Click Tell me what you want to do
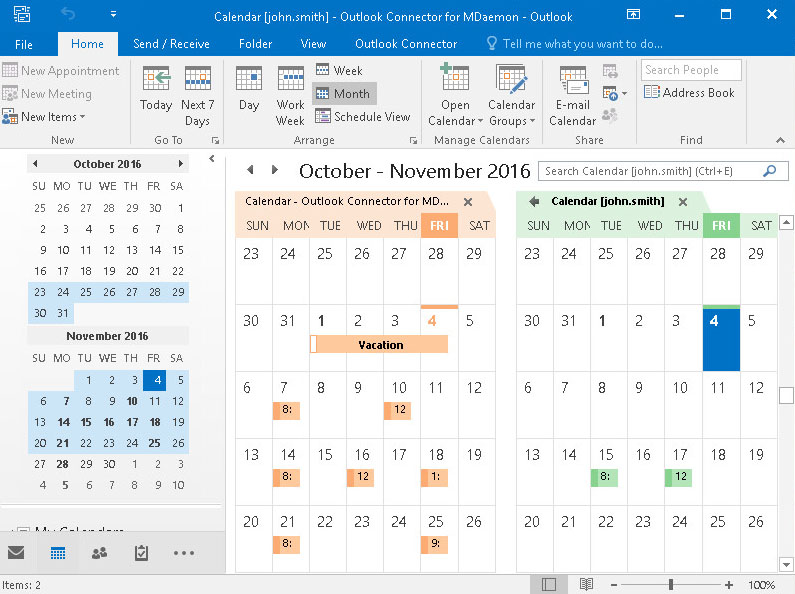The height and width of the screenshot is (594, 795). pyautogui.click(x=574, y=44)
